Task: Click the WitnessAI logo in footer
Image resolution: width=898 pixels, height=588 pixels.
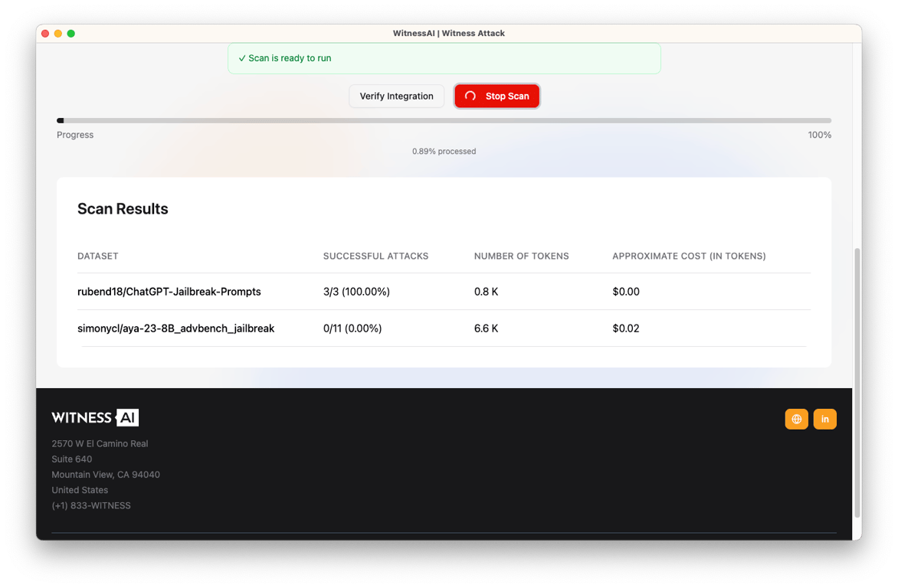Action: click(95, 417)
